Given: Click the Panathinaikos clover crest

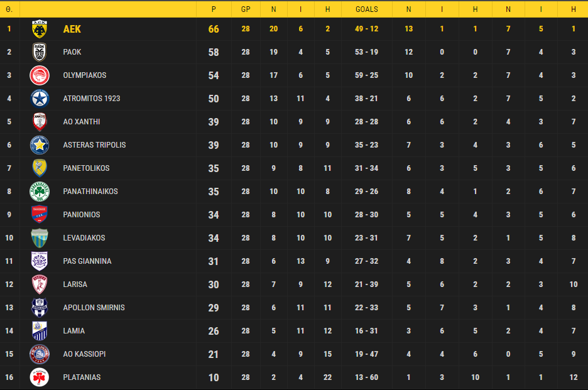Looking at the screenshot, I should pyautogui.click(x=40, y=192).
